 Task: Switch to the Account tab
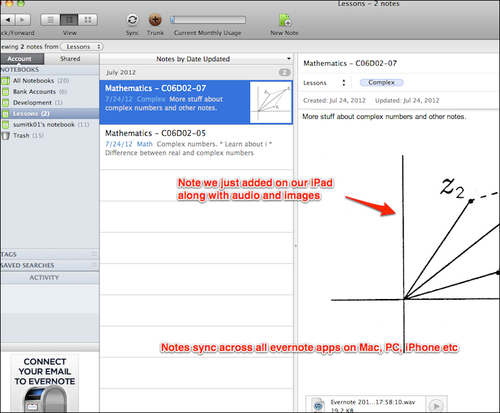click(22, 59)
